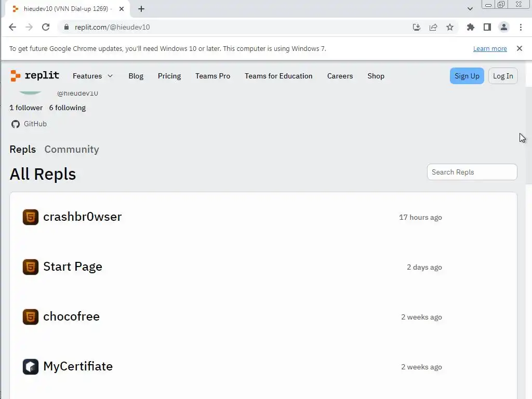Open the tab search chevron

coord(470,9)
